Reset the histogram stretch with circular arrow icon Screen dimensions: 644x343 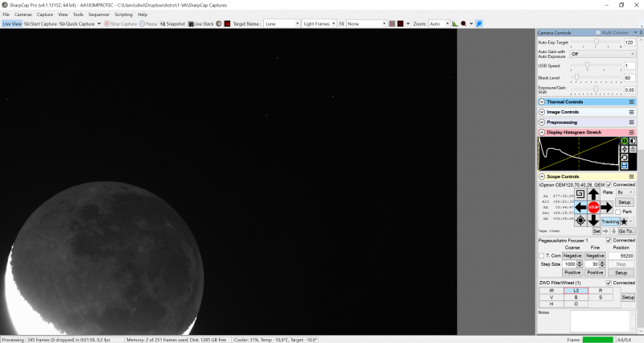click(624, 158)
